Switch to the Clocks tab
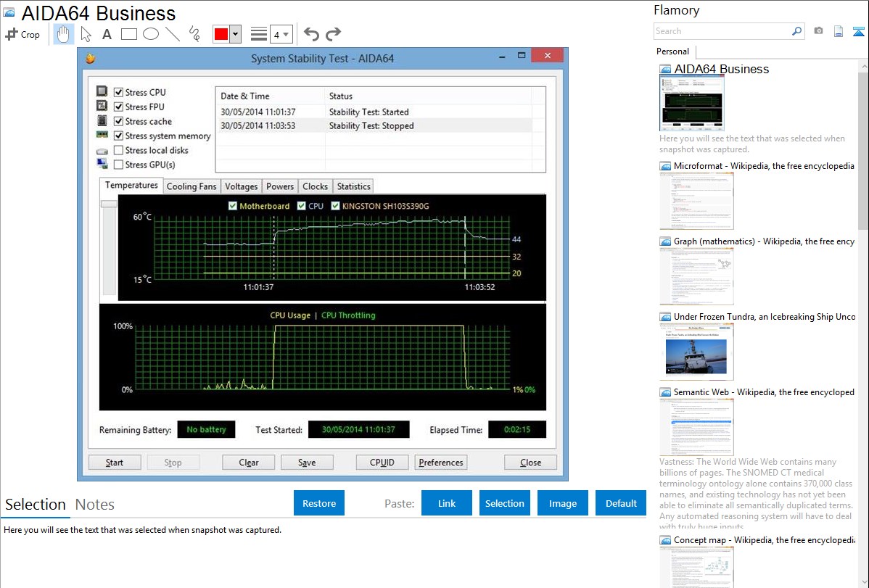The width and height of the screenshot is (869, 588). point(316,186)
